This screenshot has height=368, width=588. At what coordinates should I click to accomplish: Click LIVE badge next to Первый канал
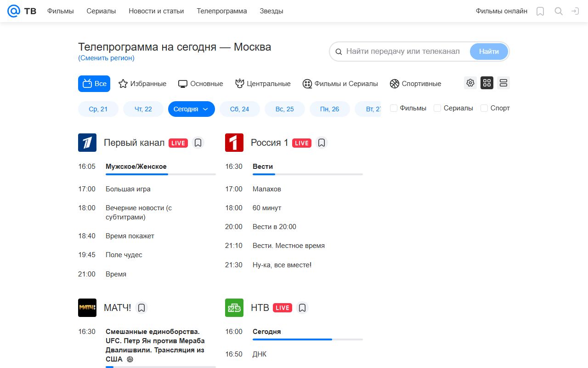pos(178,143)
